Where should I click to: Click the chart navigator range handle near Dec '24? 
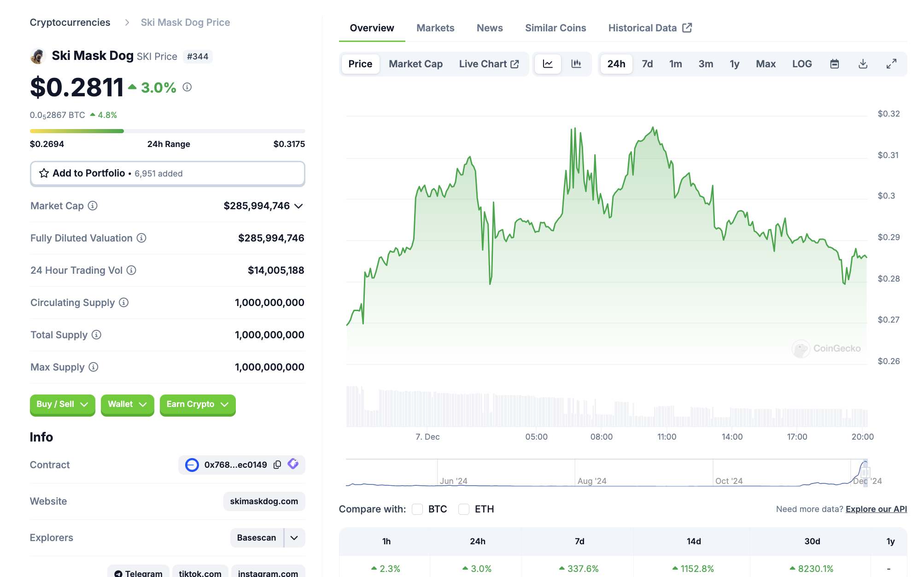865,473
